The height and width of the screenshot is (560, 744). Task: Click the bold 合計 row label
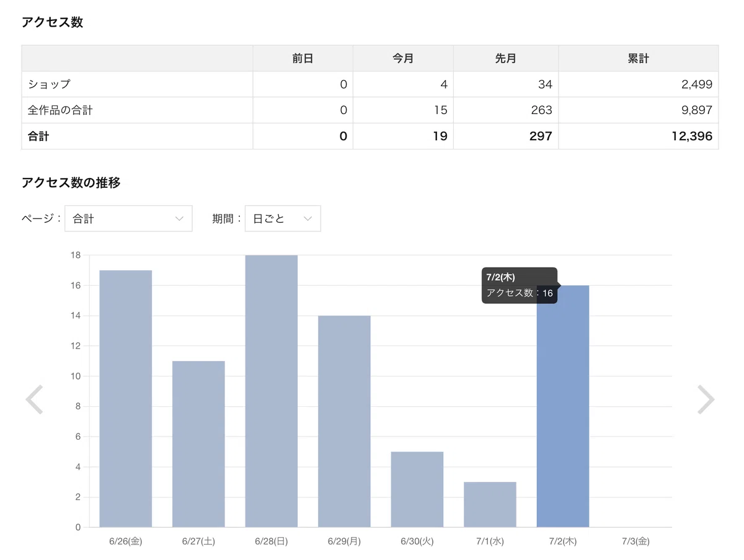coord(38,136)
